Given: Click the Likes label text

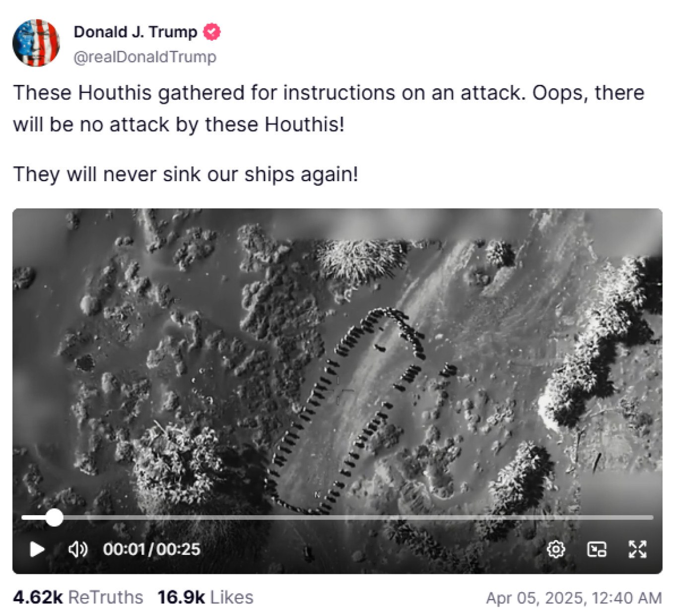Looking at the screenshot, I should click(x=232, y=597).
